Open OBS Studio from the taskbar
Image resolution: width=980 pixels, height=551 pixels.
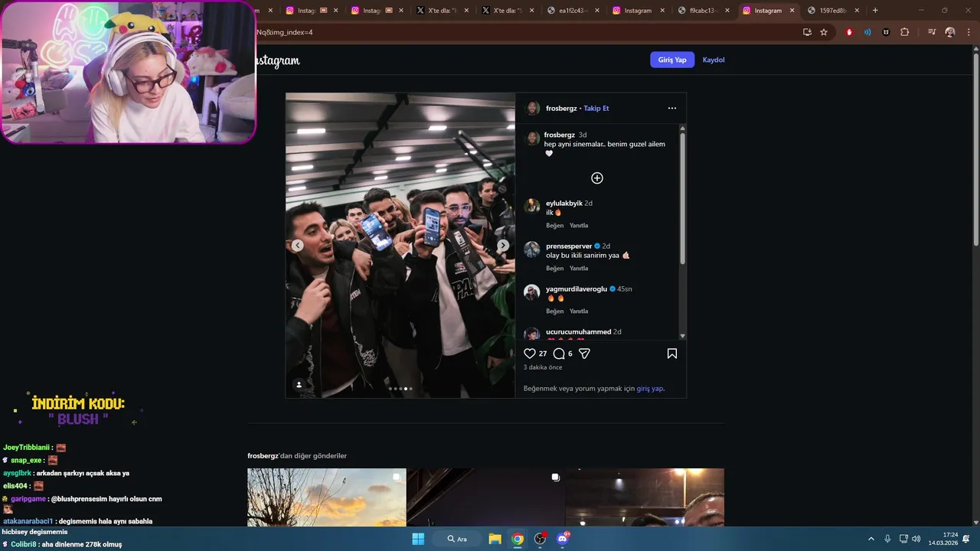(540, 539)
